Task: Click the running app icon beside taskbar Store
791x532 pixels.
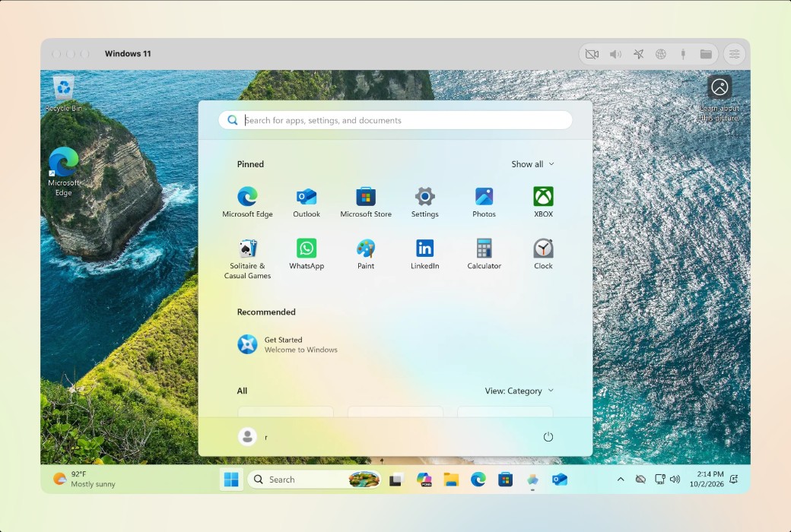Action: point(532,480)
